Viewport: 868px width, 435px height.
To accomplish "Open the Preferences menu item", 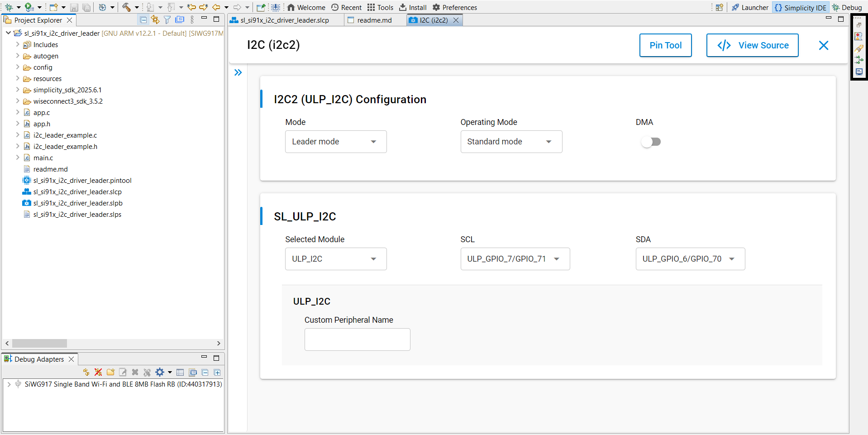I will [454, 7].
